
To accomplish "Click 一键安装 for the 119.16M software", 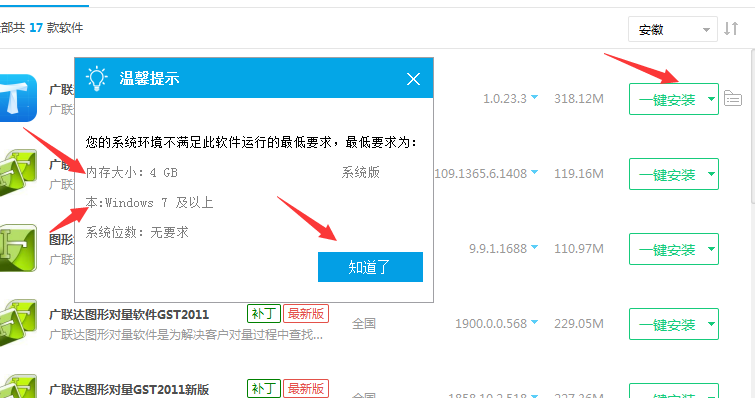I will click(x=667, y=174).
